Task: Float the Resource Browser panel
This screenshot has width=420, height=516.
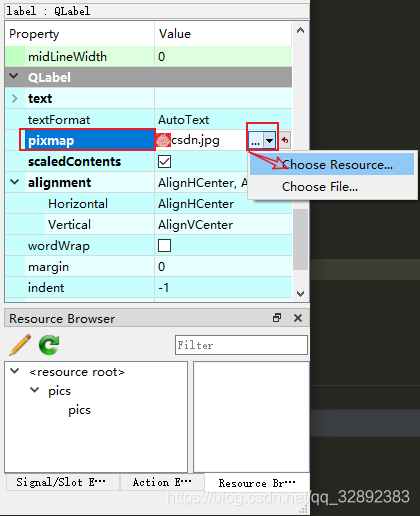Action: click(x=277, y=318)
